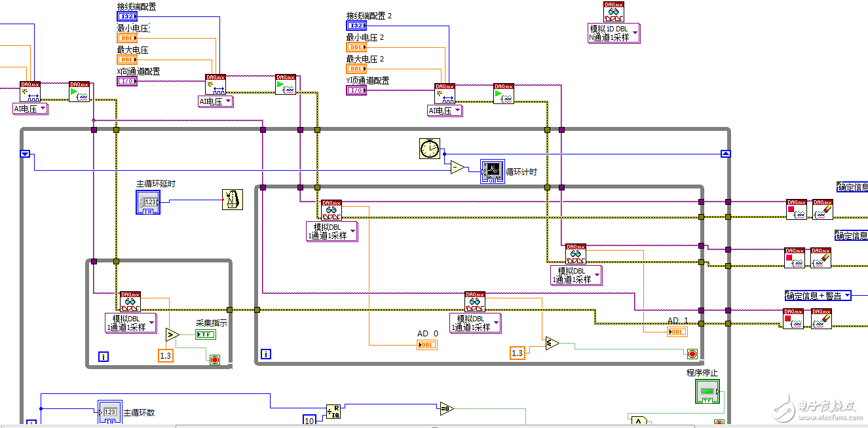Click DAQmx Read node above 模拟1D DBL selector
Image resolution: width=868 pixels, height=428 pixels.
point(614,12)
